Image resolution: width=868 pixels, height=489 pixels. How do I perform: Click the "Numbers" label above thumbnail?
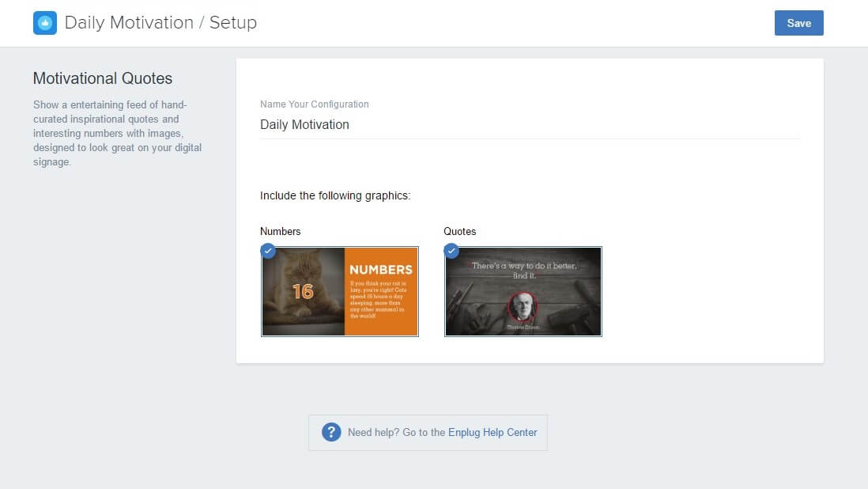(x=280, y=232)
